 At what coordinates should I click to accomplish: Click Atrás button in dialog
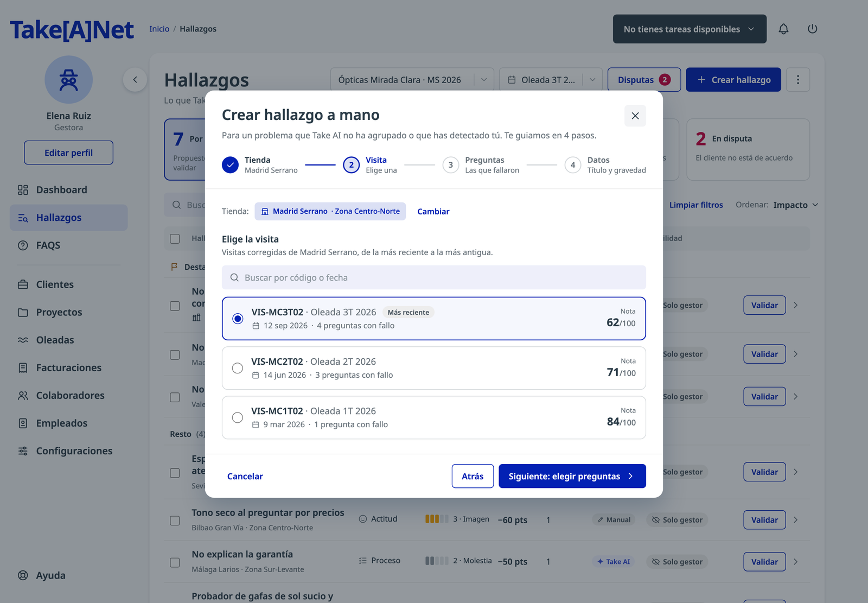pos(473,476)
